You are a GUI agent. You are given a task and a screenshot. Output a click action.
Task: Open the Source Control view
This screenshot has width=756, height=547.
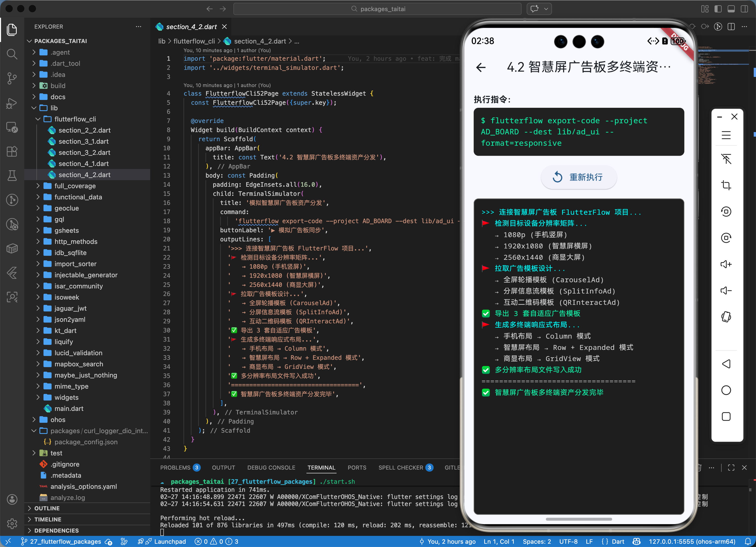(12, 78)
